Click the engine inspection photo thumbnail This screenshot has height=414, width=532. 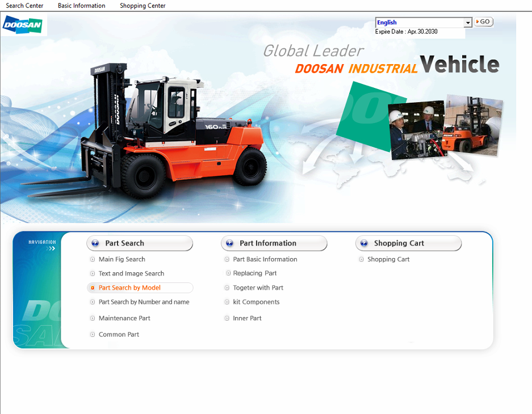pyautogui.click(x=416, y=131)
